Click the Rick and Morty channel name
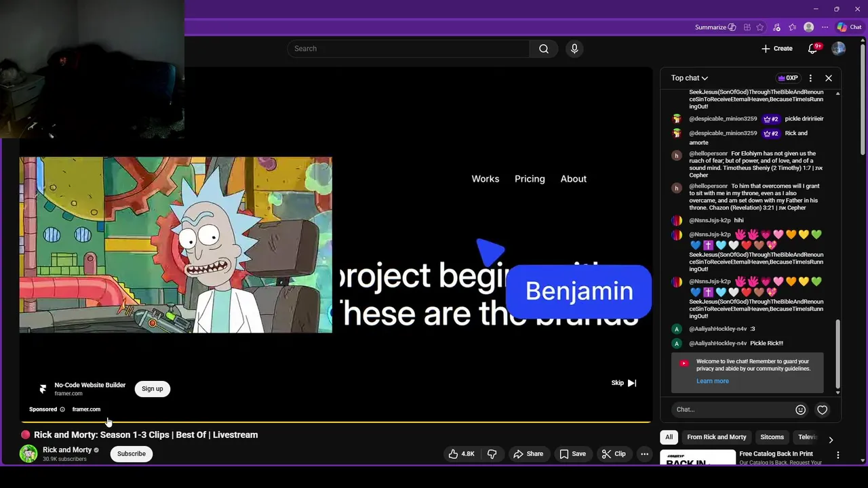 click(67, 450)
